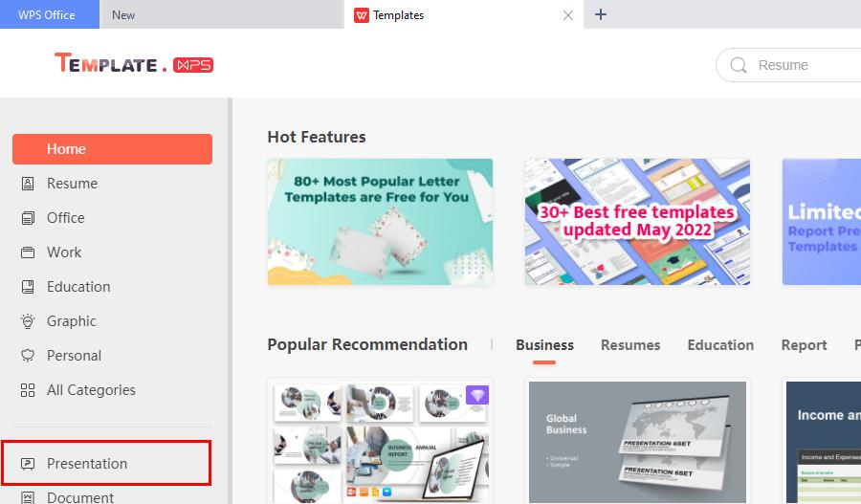Open the Resume category link
The image size is (861, 504).
(72, 184)
